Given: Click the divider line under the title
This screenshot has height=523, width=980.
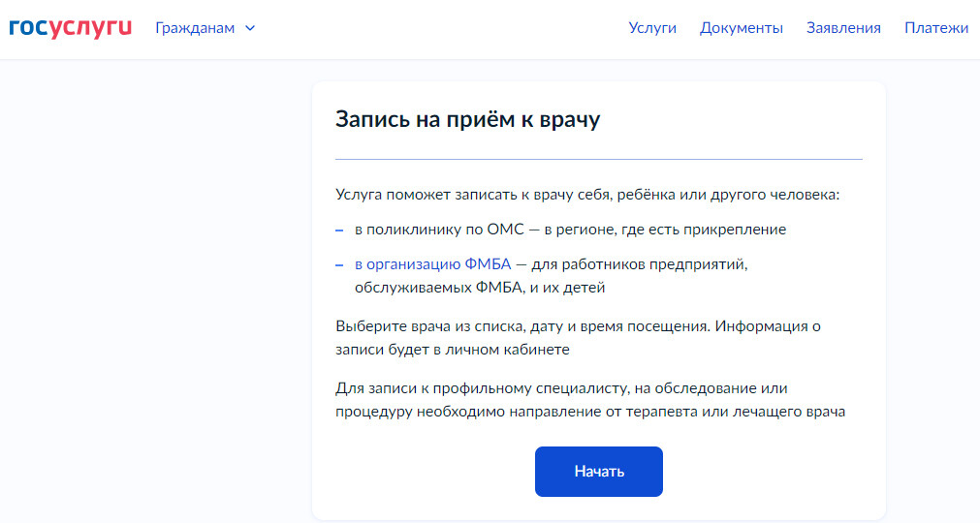Looking at the screenshot, I should pos(598,159).
